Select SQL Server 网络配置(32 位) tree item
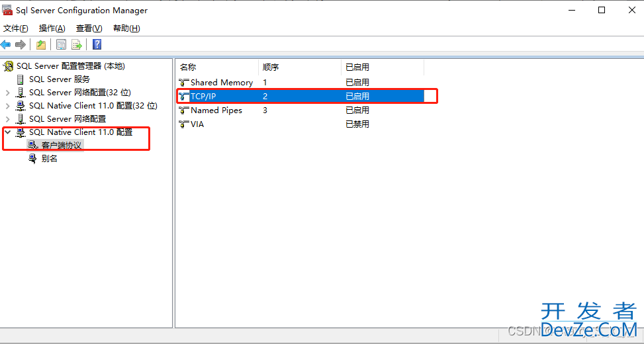This screenshot has height=344, width=644. click(80, 93)
